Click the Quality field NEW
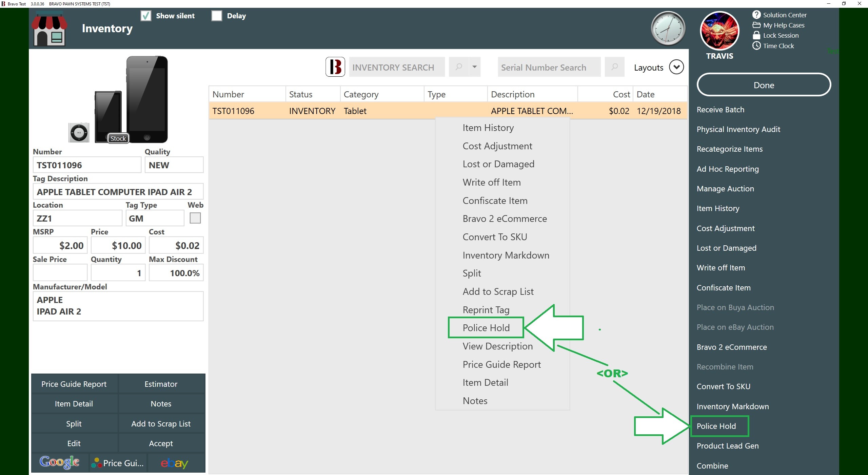Screen dimensions: 868x475 (x=174, y=165)
